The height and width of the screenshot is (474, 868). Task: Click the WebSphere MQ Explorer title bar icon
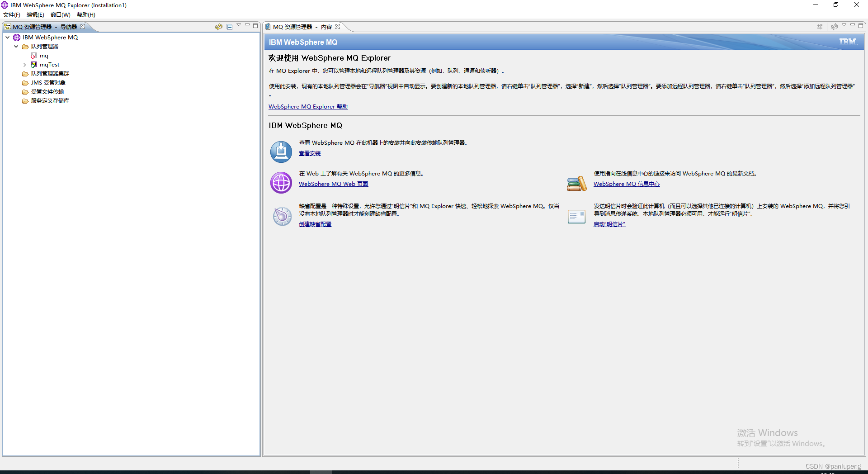tap(5, 5)
